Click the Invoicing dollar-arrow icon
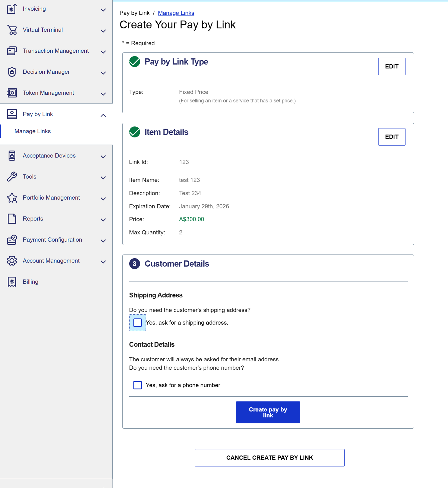448x488 pixels. 12,9
